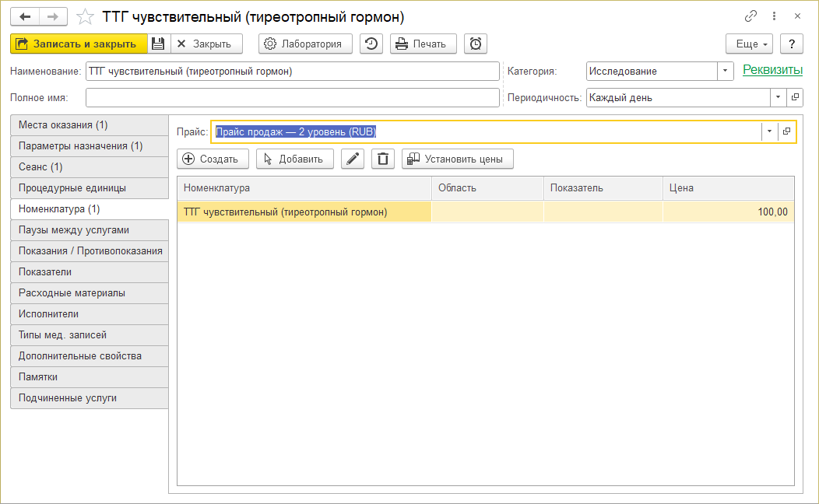The image size is (819, 504).
Task: Open the Реквизиты link
Action: coord(772,70)
